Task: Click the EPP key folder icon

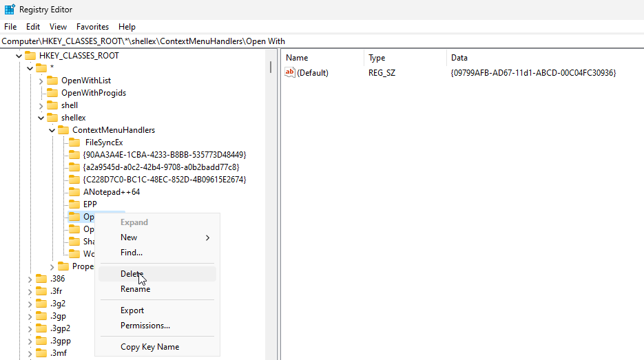Action: click(74, 204)
